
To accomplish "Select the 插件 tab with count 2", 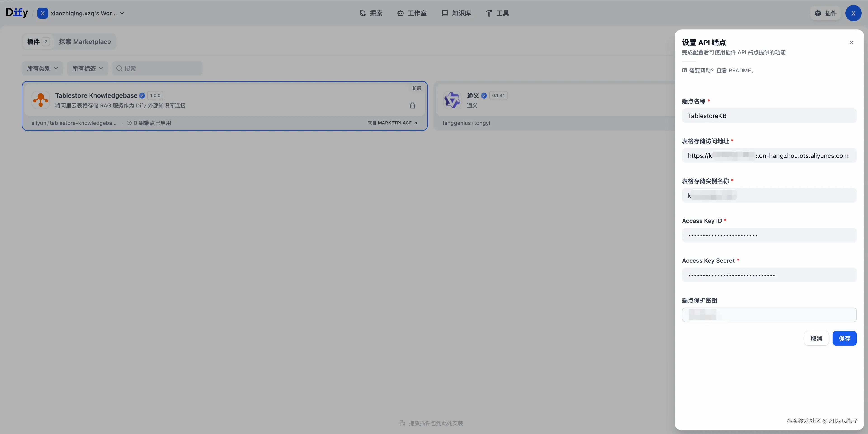I will click(38, 41).
